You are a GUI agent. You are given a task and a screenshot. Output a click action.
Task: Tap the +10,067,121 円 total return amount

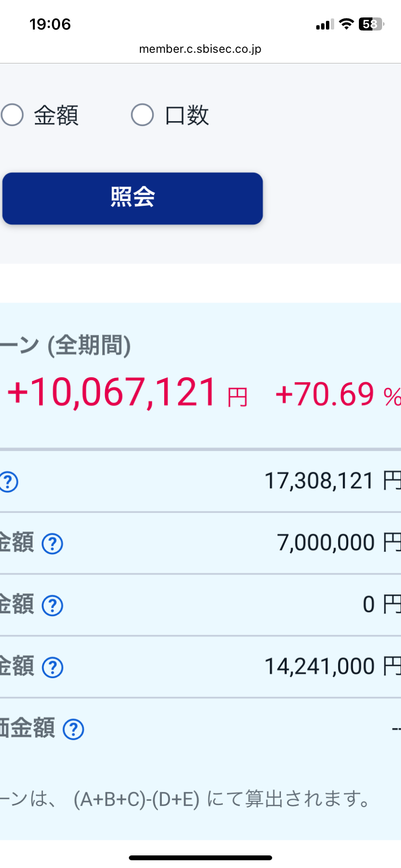pyautogui.click(x=127, y=393)
